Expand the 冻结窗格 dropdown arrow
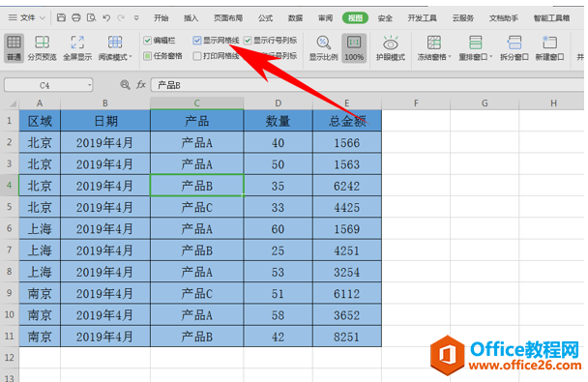 450,57
